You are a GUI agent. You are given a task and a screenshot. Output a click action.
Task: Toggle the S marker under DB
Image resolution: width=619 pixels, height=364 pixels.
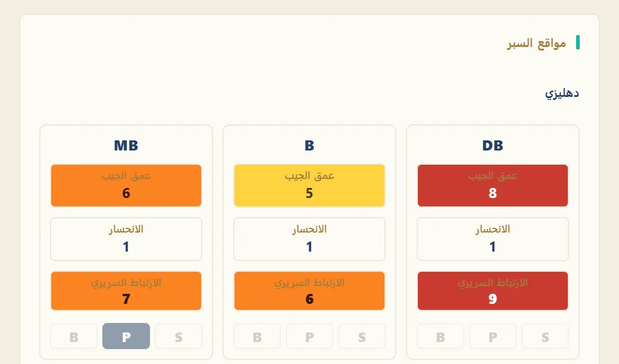[545, 336]
